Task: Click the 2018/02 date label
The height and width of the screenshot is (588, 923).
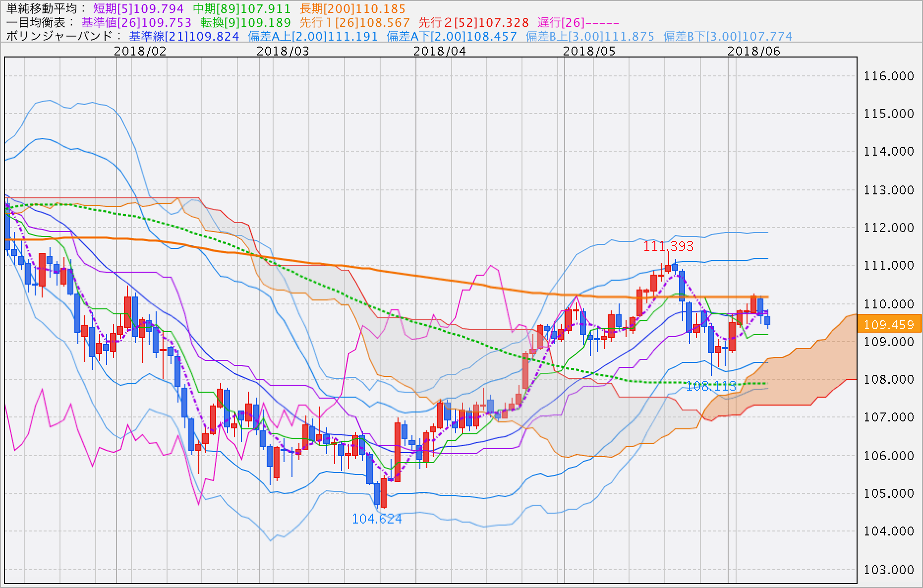Action: [140, 51]
